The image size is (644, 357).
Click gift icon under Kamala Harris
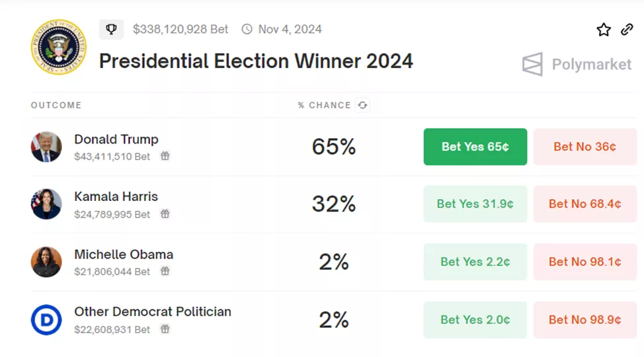pyautogui.click(x=165, y=214)
